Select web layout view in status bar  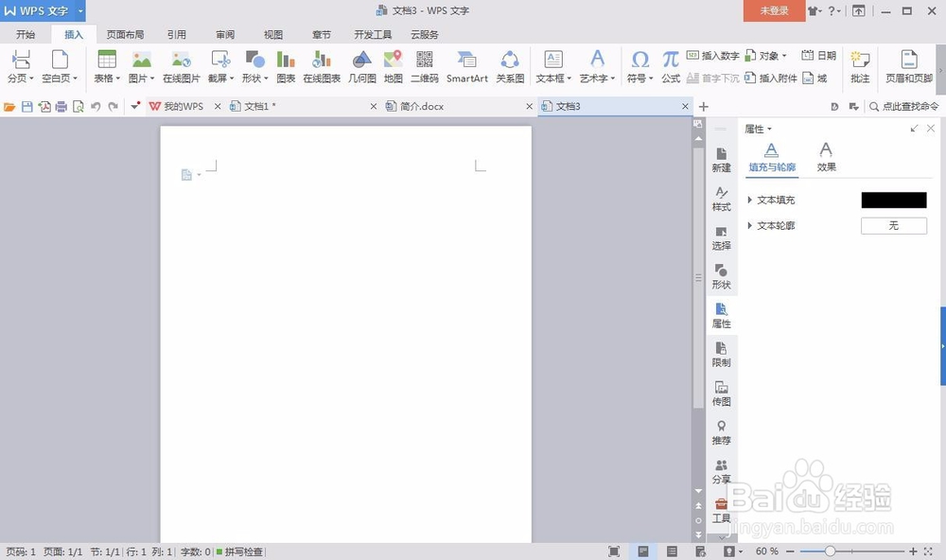pos(700,551)
